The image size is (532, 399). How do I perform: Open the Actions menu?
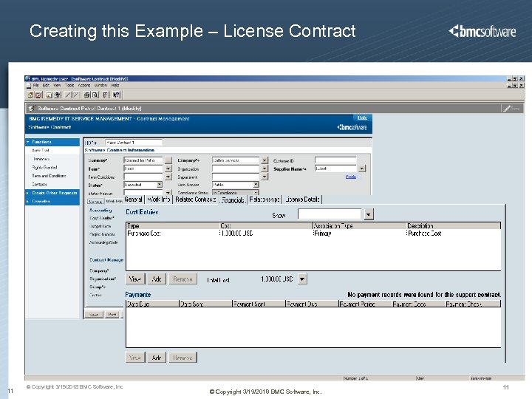click(84, 85)
